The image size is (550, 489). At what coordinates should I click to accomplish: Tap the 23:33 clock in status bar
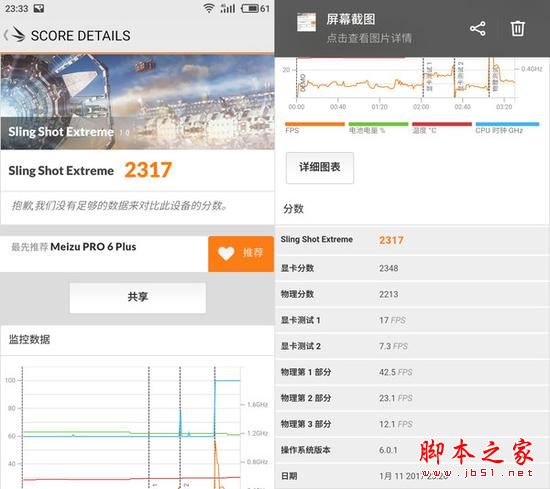click(x=16, y=8)
